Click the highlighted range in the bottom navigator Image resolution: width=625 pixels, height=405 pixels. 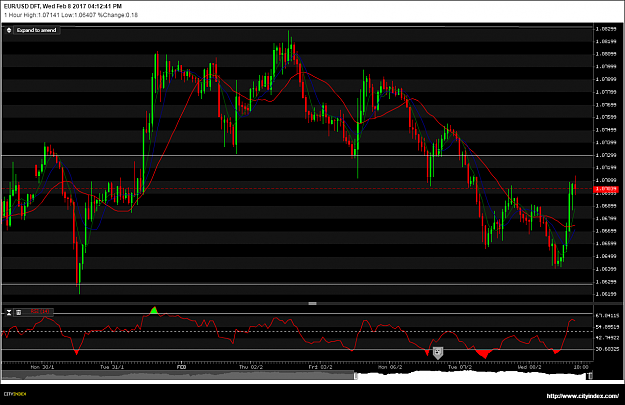point(472,376)
